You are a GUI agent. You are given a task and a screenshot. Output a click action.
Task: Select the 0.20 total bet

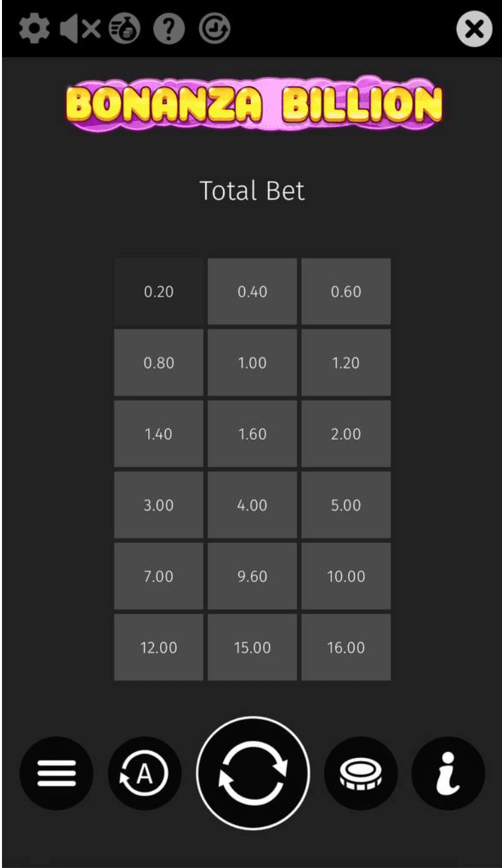click(x=158, y=291)
